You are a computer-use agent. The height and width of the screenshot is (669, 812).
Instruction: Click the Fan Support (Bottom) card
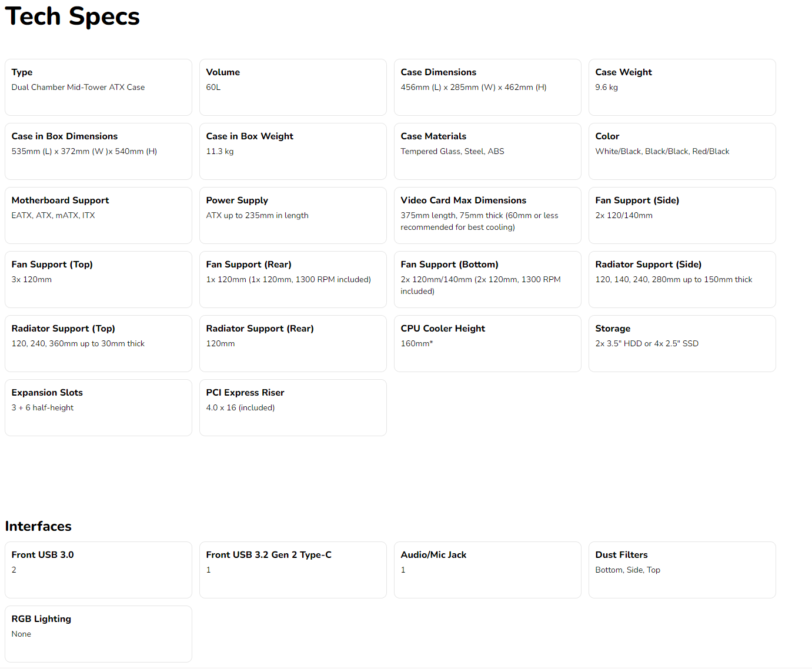(487, 279)
